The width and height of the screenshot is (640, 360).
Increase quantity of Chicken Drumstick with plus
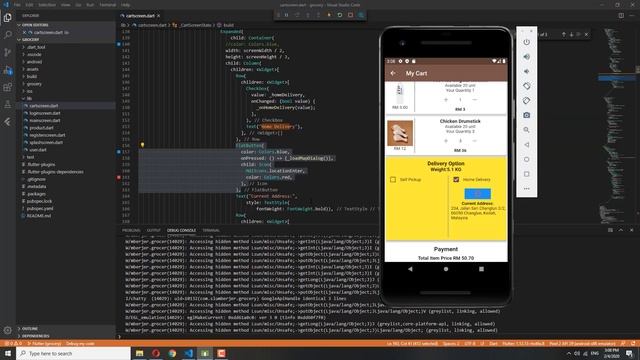446,141
